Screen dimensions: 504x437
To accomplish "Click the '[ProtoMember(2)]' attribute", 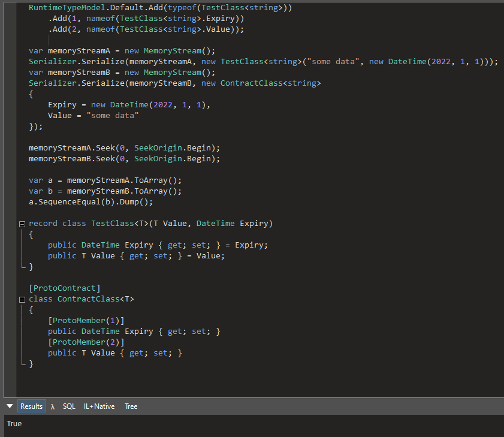I will click(x=86, y=342).
